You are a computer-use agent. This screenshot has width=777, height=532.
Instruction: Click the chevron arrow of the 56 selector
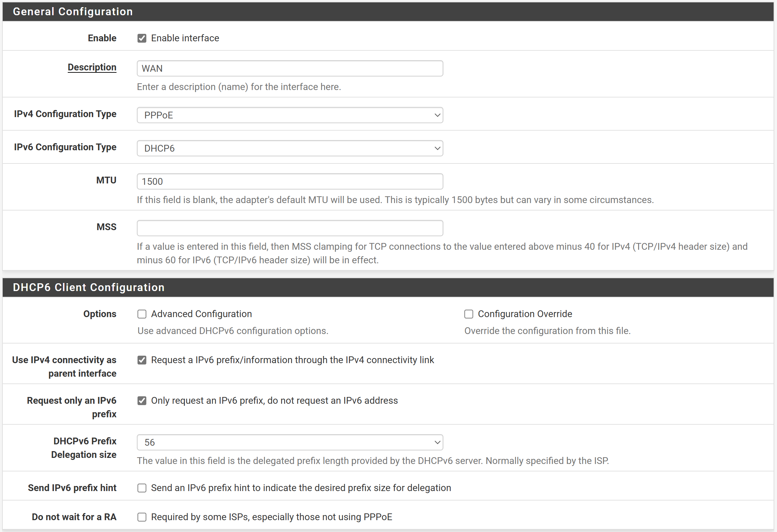pos(437,442)
